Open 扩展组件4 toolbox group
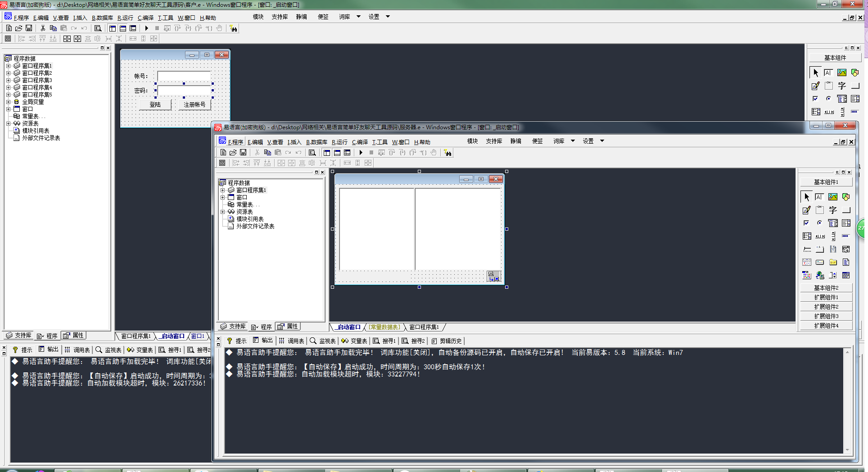The height and width of the screenshot is (472, 868). 826,326
